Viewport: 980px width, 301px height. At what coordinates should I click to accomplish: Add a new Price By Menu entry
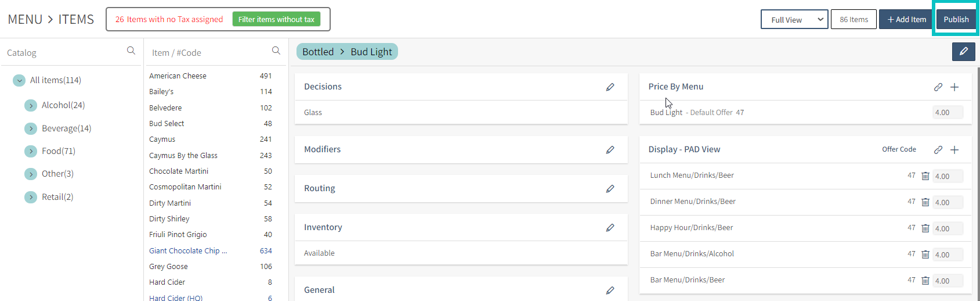pyautogui.click(x=954, y=87)
